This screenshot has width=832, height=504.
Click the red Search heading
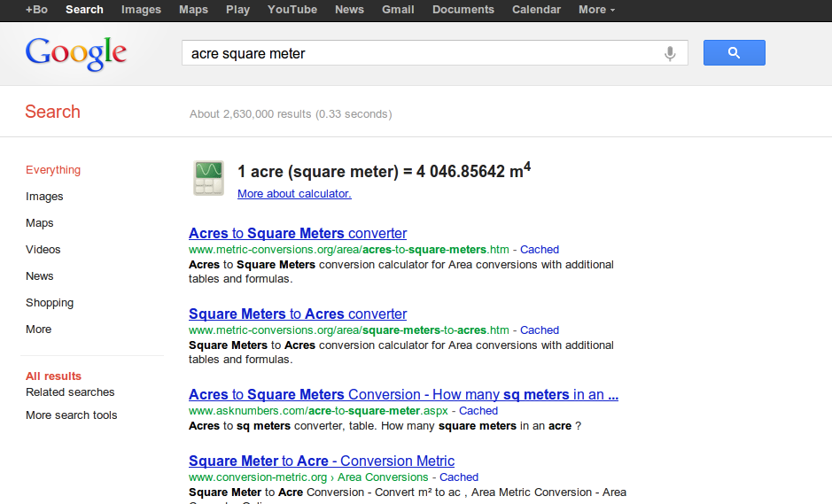(x=52, y=112)
